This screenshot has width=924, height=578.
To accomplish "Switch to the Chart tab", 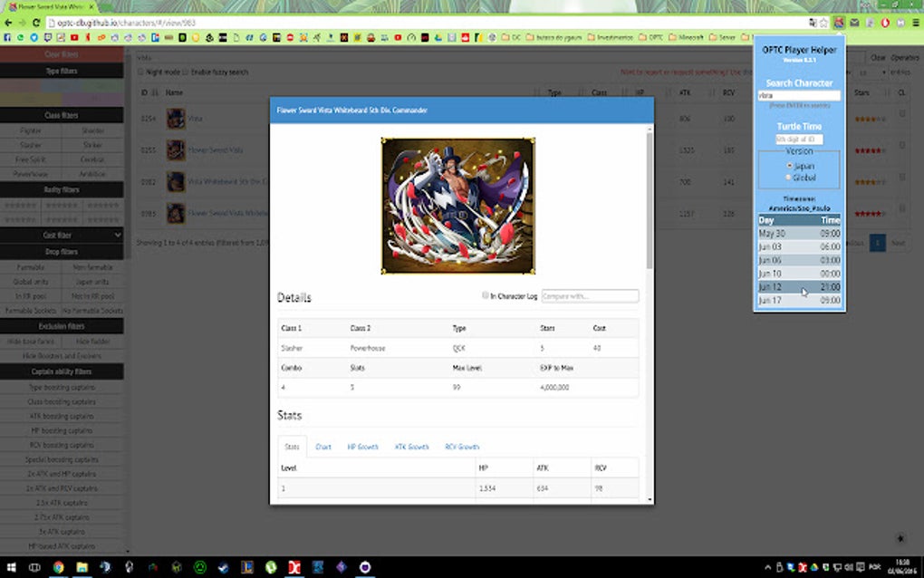I will point(323,447).
